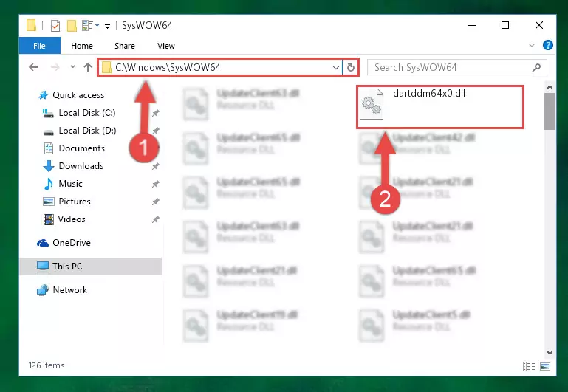The image size is (568, 392).
Task: Select OneDrive in the navigation pane
Action: [x=72, y=243]
